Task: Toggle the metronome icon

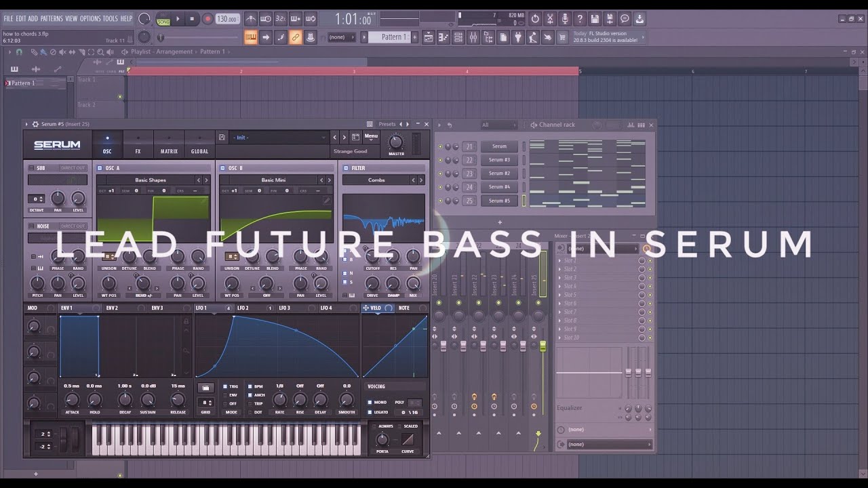Action: click(251, 19)
